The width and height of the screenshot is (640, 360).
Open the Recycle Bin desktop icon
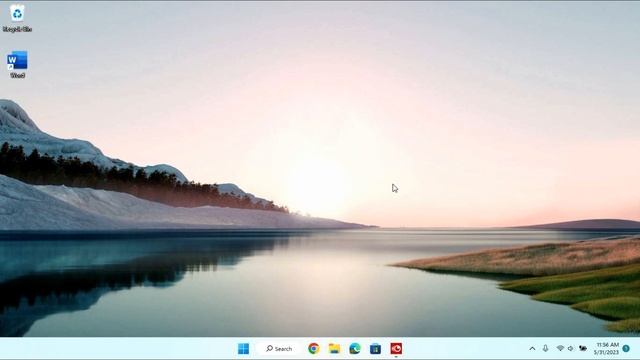coord(17,18)
